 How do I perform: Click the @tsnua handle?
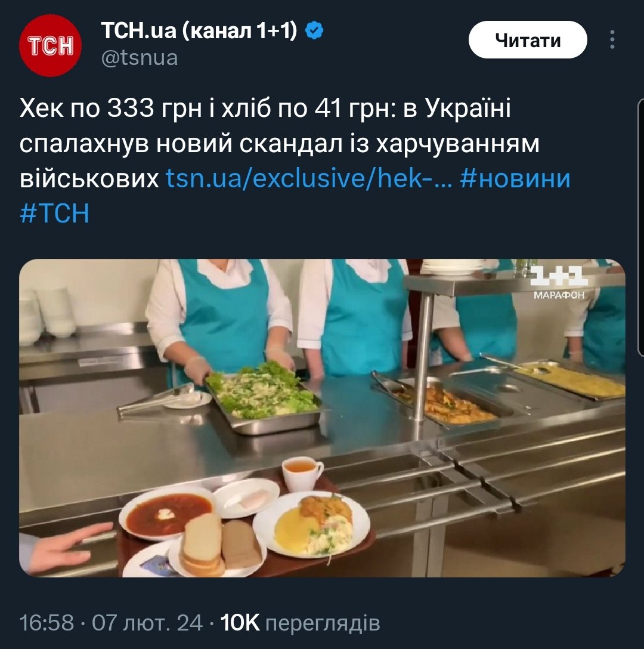(140, 58)
